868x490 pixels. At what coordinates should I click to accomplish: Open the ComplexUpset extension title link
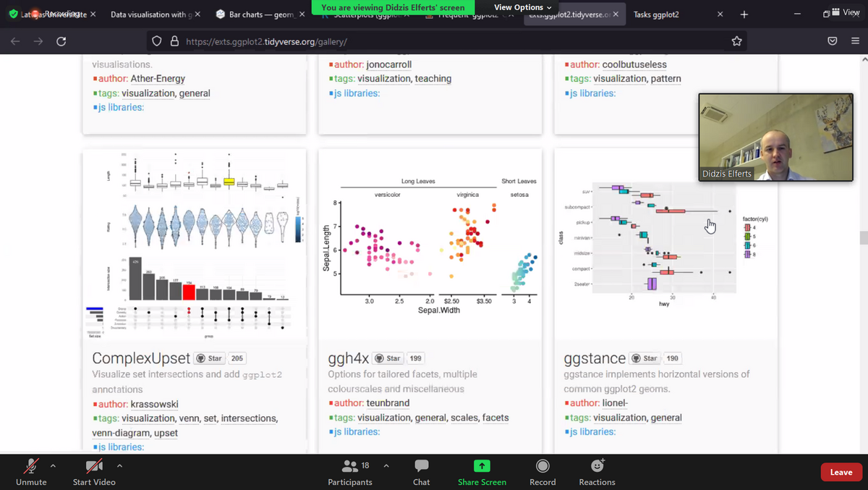coord(141,358)
